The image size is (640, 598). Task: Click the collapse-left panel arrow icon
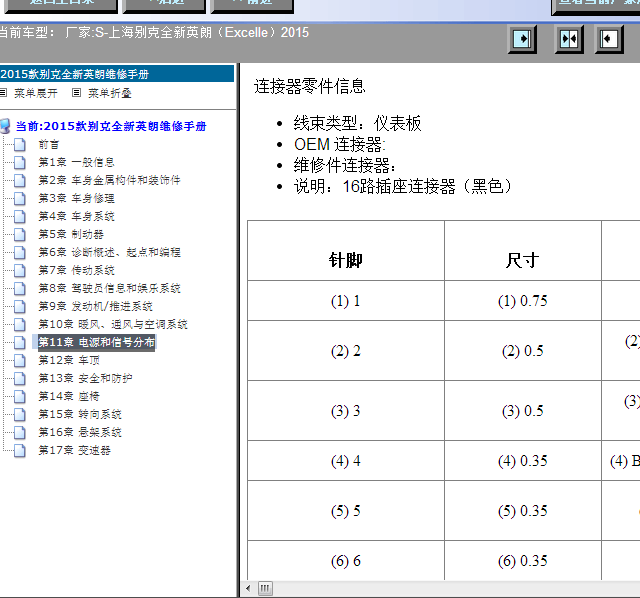pyautogui.click(x=609, y=39)
